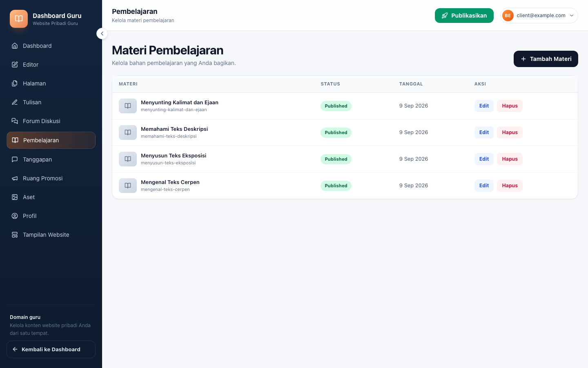Edit Menyusun Teks Eksposisi
The image size is (588, 368).
pyautogui.click(x=484, y=159)
